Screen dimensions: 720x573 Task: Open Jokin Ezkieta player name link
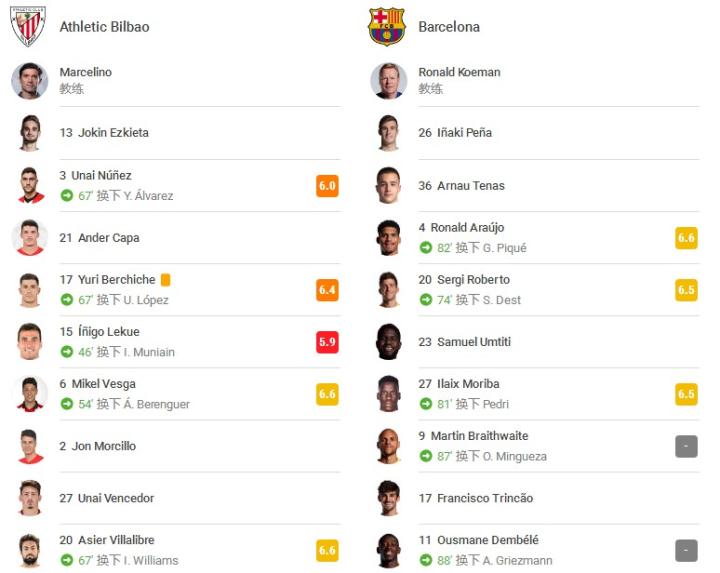tap(113, 133)
